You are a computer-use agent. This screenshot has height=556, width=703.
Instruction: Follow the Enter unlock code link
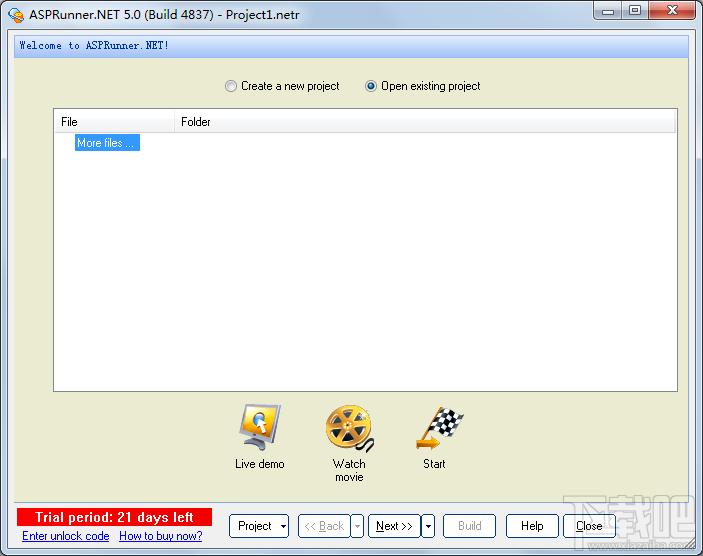click(x=65, y=536)
